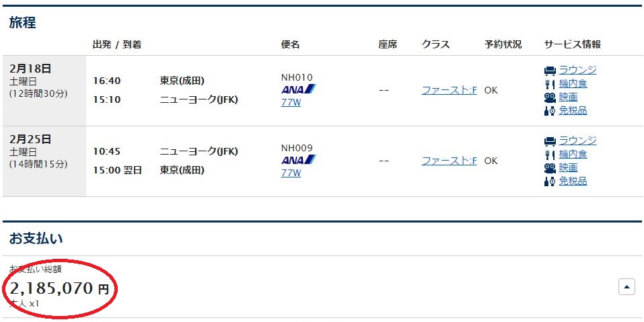The width and height of the screenshot is (644, 322).
Task: Click the 2,185,070 円 total payment amount
Action: 59,289
